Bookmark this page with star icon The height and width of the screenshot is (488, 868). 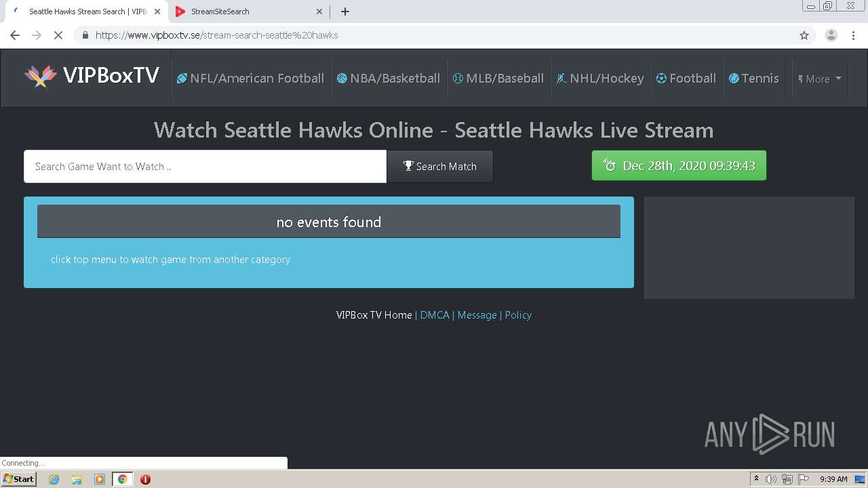click(x=804, y=35)
